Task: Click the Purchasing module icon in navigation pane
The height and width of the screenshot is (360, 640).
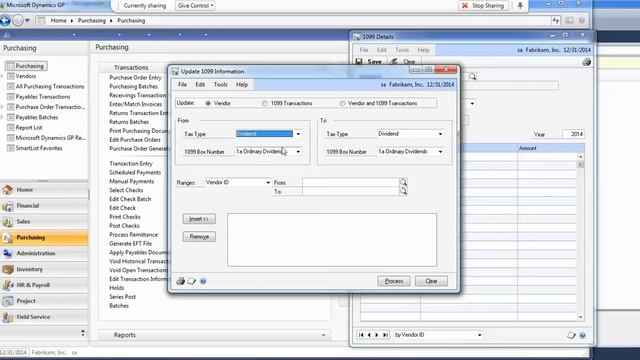Action: (7, 238)
